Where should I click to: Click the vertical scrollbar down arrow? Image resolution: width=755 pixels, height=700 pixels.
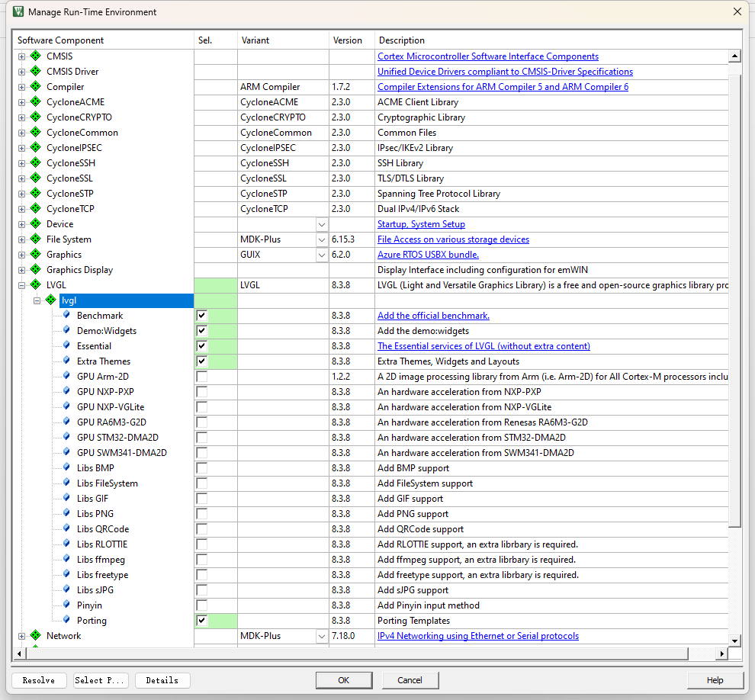(x=734, y=641)
